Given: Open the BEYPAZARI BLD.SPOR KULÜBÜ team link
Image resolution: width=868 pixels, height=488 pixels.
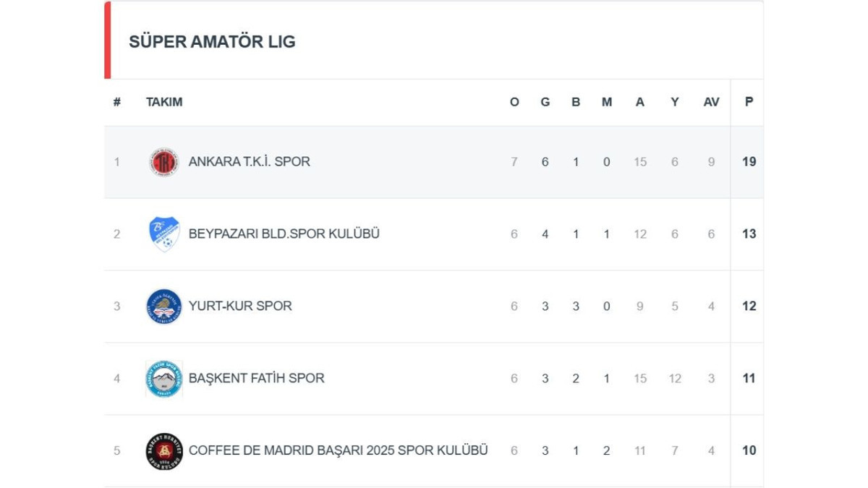Looking at the screenshot, I should [x=284, y=234].
